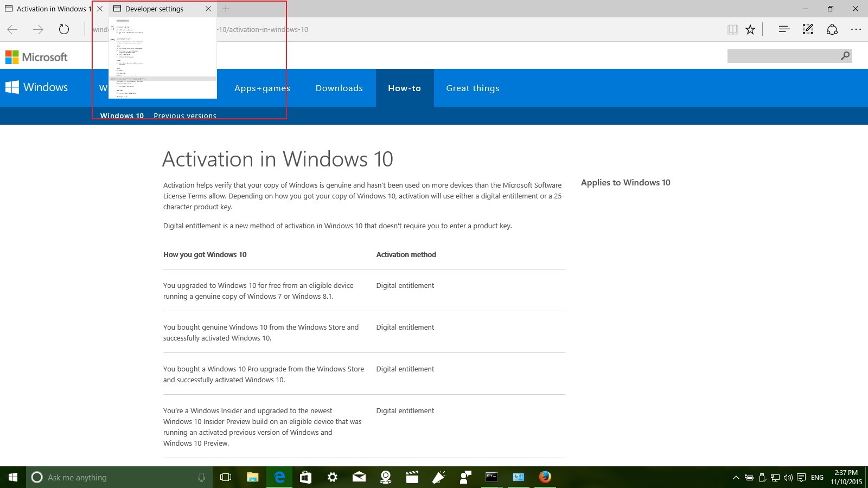The width and height of the screenshot is (868, 488).
Task: Click the Cortana Ask me anything box
Action: pos(119,477)
